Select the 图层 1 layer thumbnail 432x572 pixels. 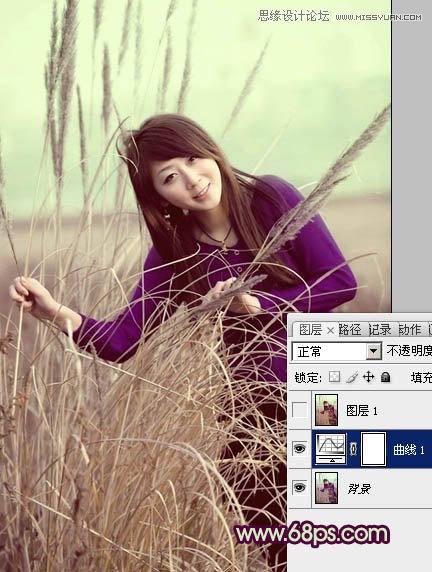(x=326, y=410)
